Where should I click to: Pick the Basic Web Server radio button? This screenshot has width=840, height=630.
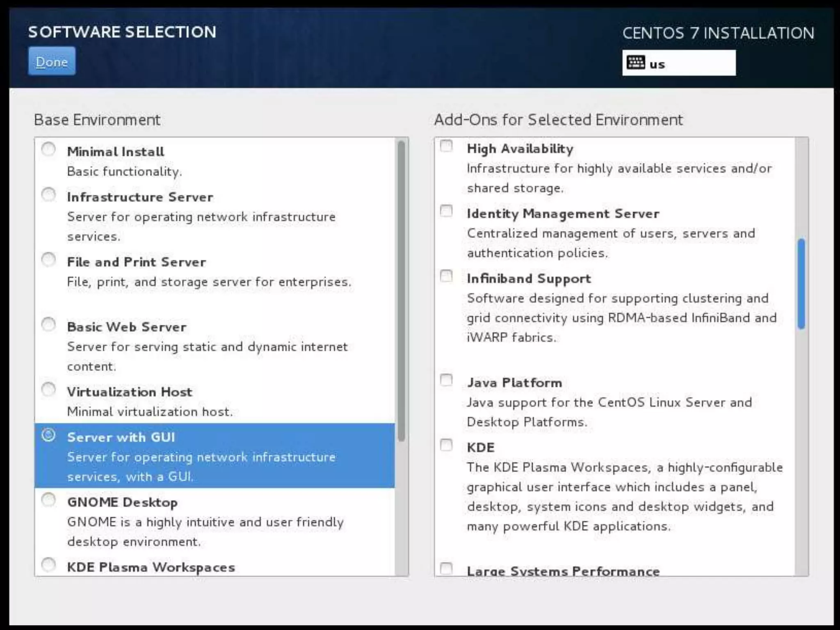[x=48, y=324]
